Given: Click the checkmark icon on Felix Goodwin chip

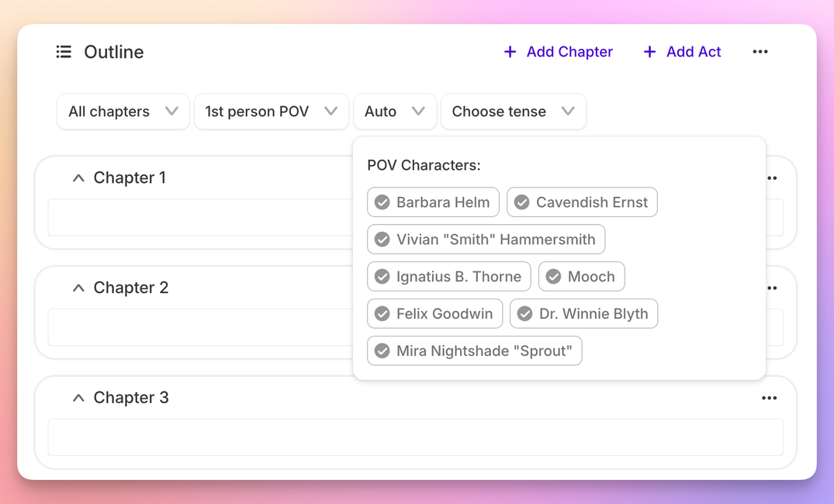Looking at the screenshot, I should pyautogui.click(x=382, y=313).
